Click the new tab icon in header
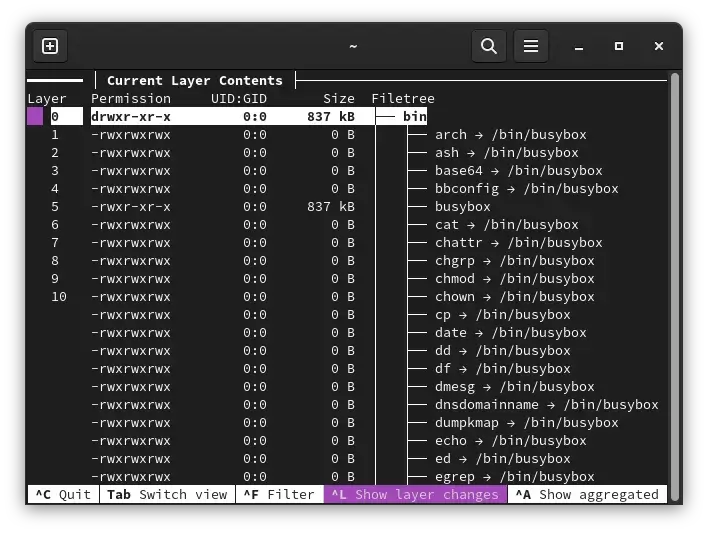The height and width of the screenshot is (533, 708). point(50,46)
